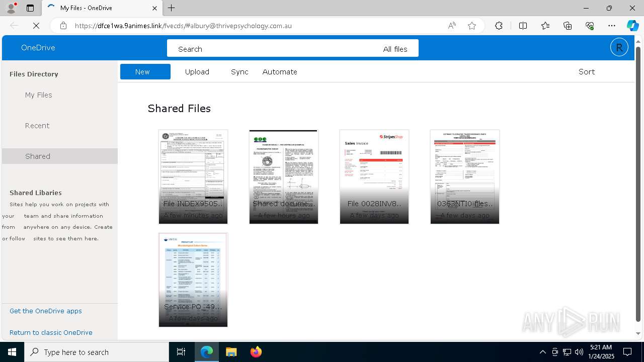Open the tab actions menu icon
Screen dimensions: 644x362
tap(30, 8)
